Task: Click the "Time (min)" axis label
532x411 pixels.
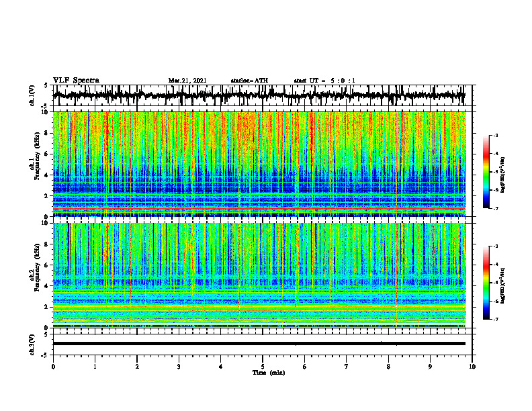Action: pos(269,373)
